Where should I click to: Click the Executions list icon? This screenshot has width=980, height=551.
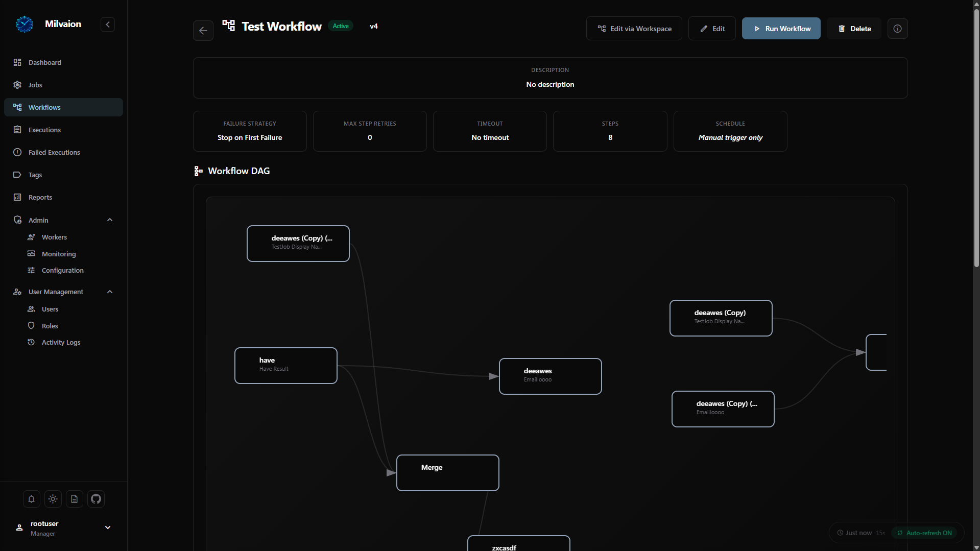pyautogui.click(x=17, y=130)
